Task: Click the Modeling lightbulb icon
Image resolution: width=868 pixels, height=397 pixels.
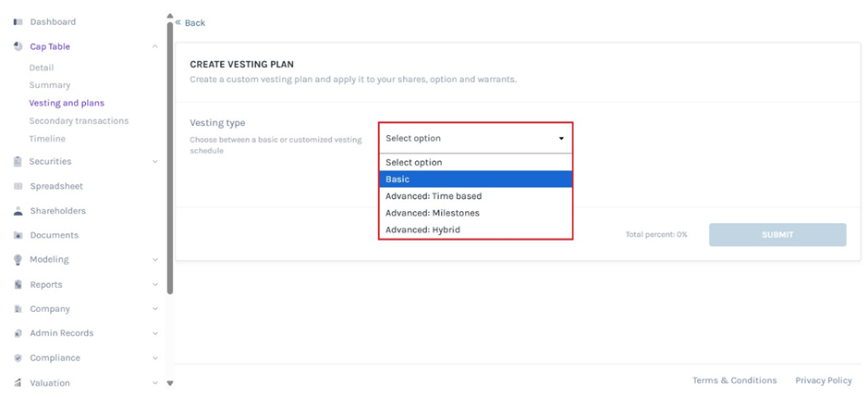Action: point(18,259)
